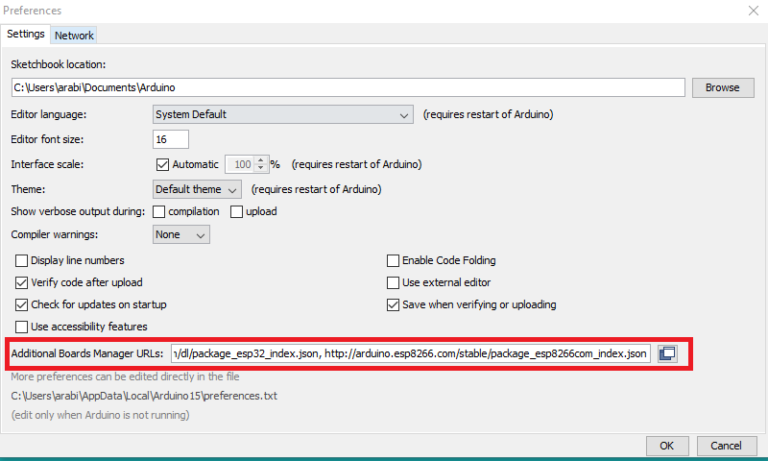
Task: Uncheck Verify code after upload
Action: pos(22,282)
